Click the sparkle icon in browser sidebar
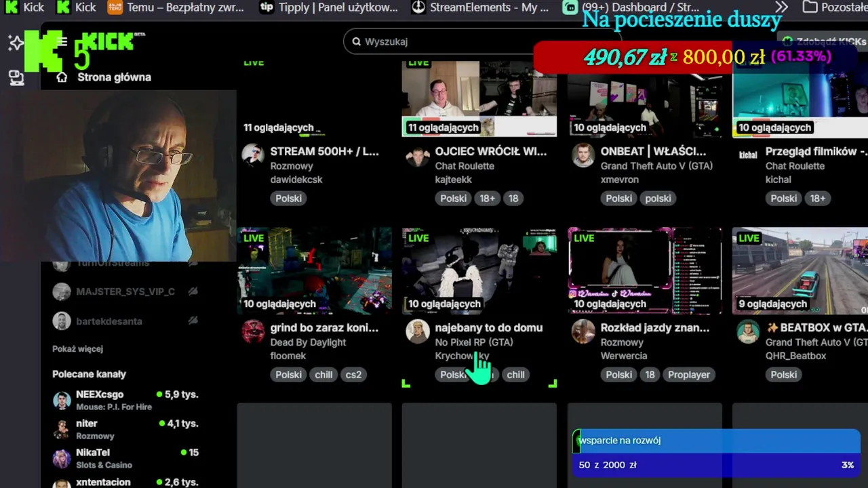 tap(16, 43)
